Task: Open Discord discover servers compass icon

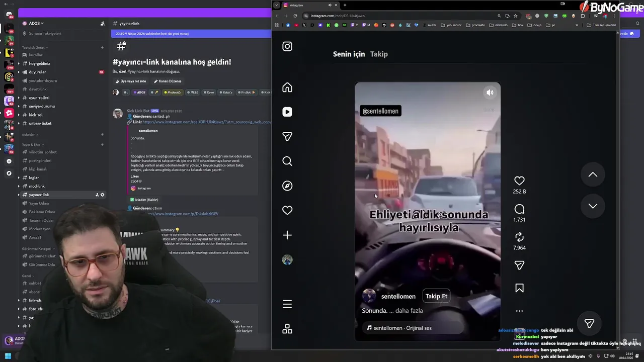Action: 9,173
